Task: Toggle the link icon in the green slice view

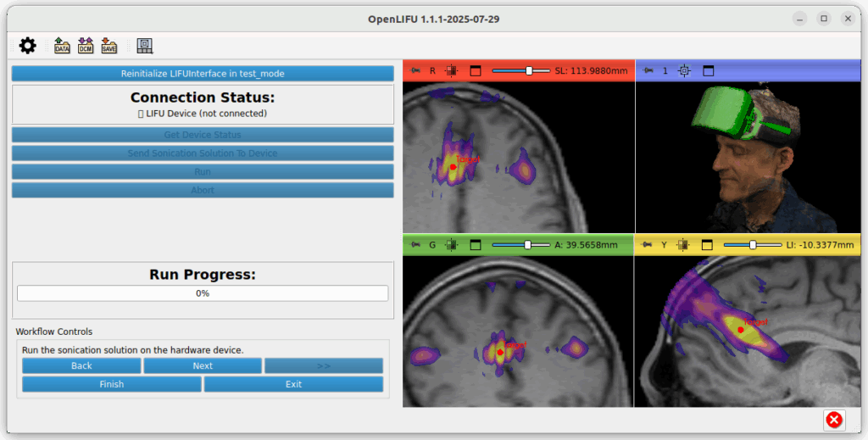Action: [452, 245]
